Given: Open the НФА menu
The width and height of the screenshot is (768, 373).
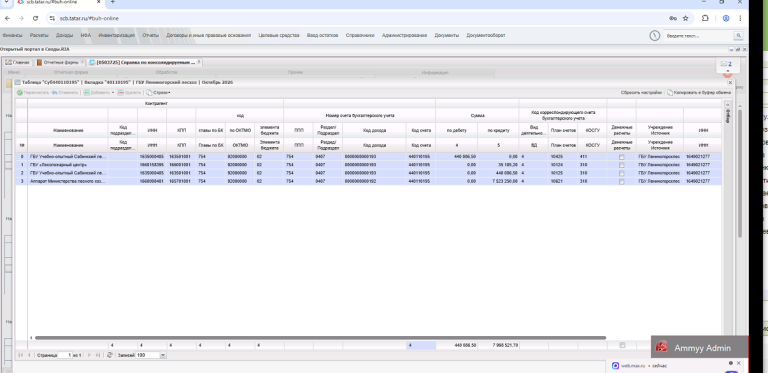Looking at the screenshot, I should click(86, 35).
